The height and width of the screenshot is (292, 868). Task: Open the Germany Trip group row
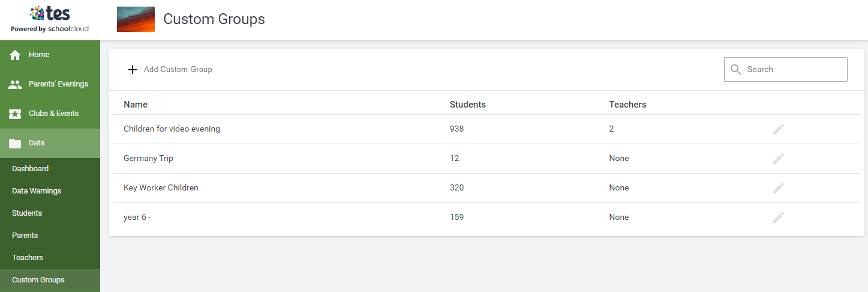pos(148,159)
